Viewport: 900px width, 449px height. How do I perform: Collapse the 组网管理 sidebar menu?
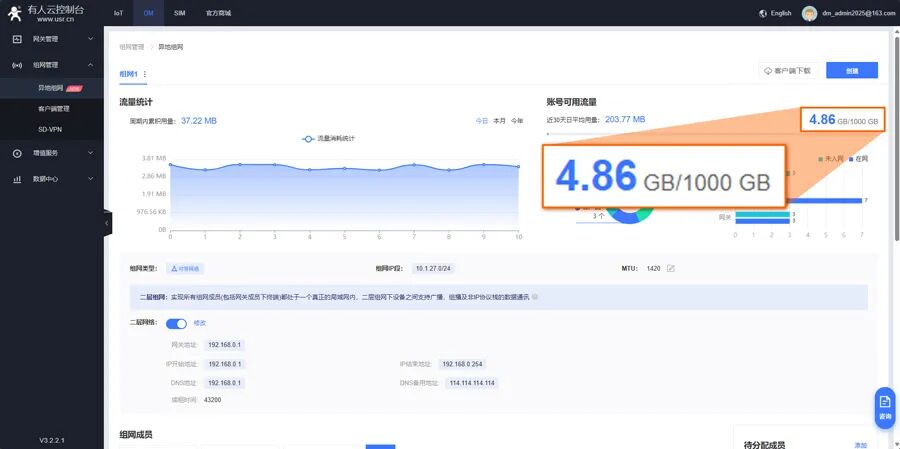[91, 65]
